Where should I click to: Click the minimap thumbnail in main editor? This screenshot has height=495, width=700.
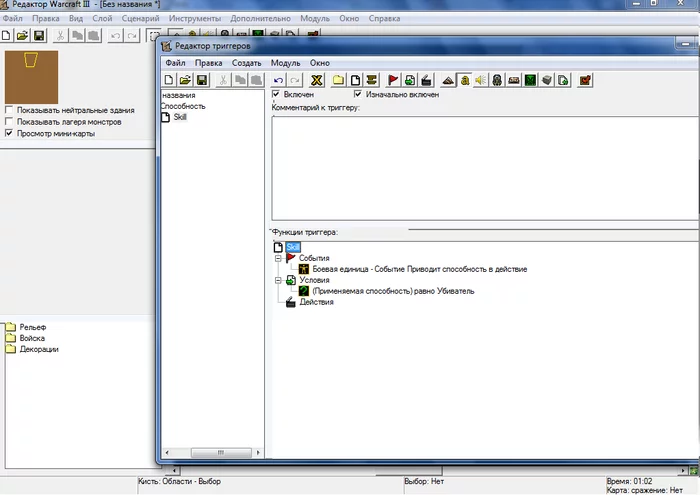(x=31, y=77)
